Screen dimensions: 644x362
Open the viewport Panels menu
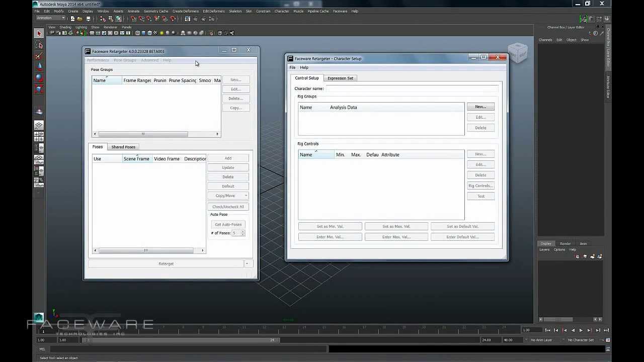click(x=126, y=27)
